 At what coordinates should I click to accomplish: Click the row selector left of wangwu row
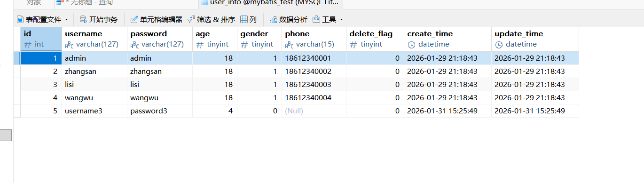point(17,98)
